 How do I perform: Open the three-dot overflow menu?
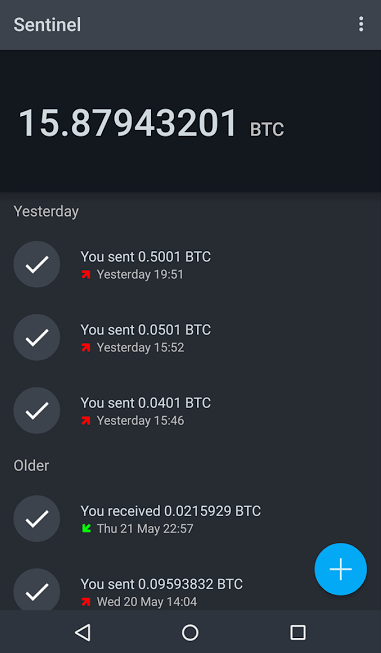(x=361, y=24)
